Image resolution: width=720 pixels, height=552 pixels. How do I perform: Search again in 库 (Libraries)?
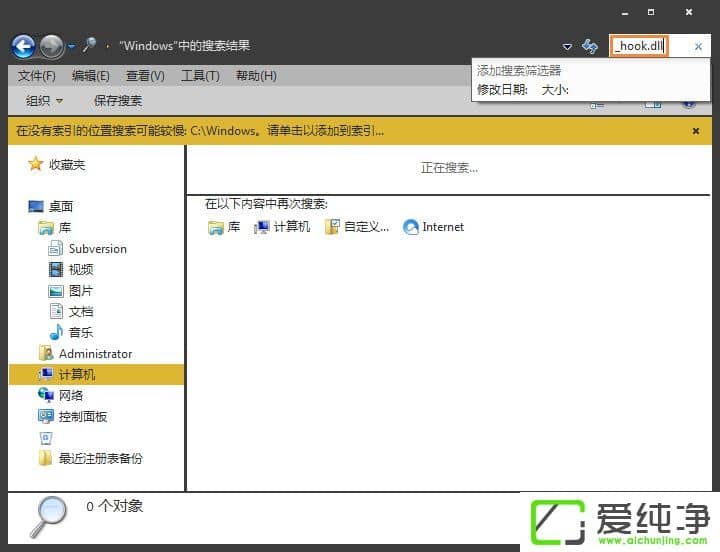pyautogui.click(x=224, y=227)
